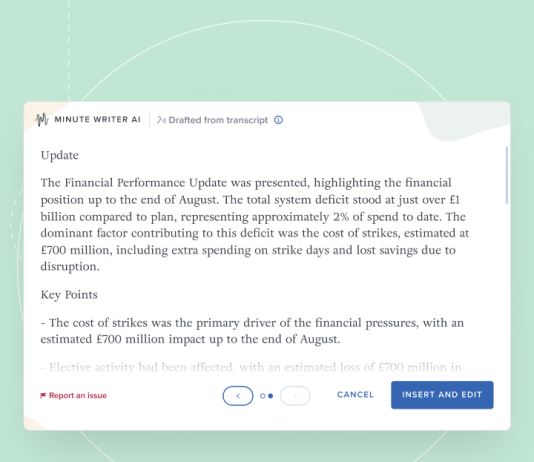Click the transcript voice icon
Screen dimensions: 534x462
(161, 120)
